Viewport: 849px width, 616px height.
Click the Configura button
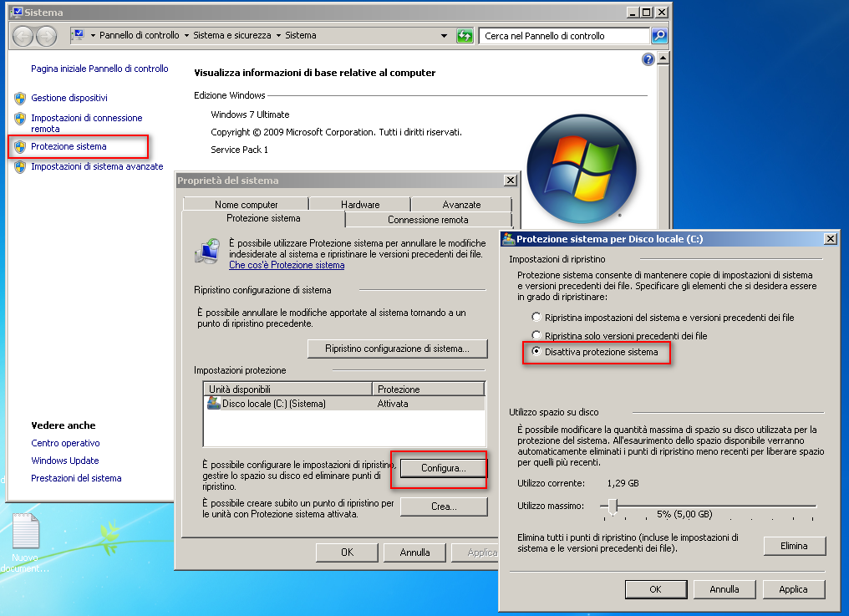(x=444, y=468)
